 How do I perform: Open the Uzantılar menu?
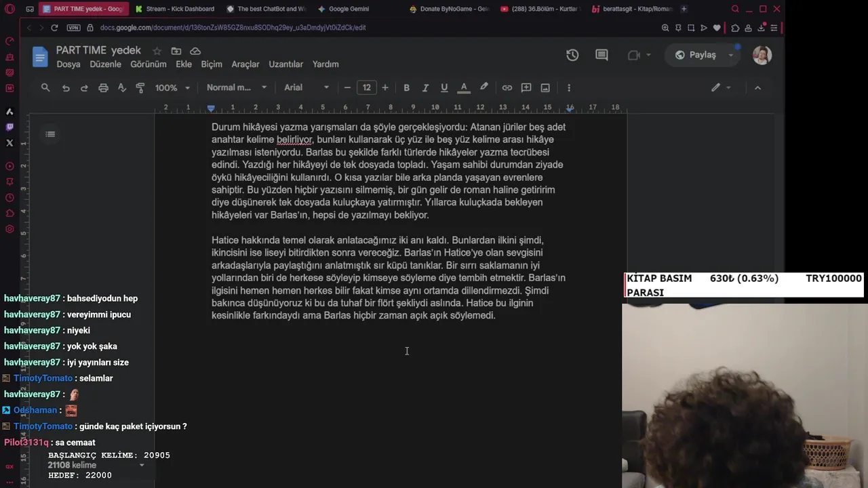[x=286, y=64]
